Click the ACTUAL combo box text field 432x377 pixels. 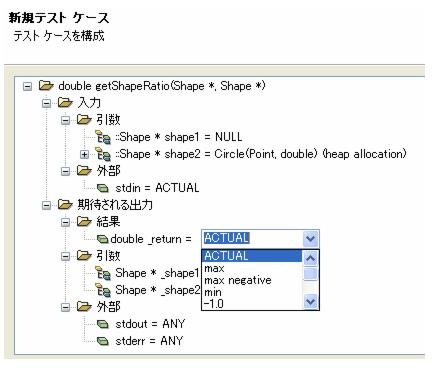click(x=252, y=238)
